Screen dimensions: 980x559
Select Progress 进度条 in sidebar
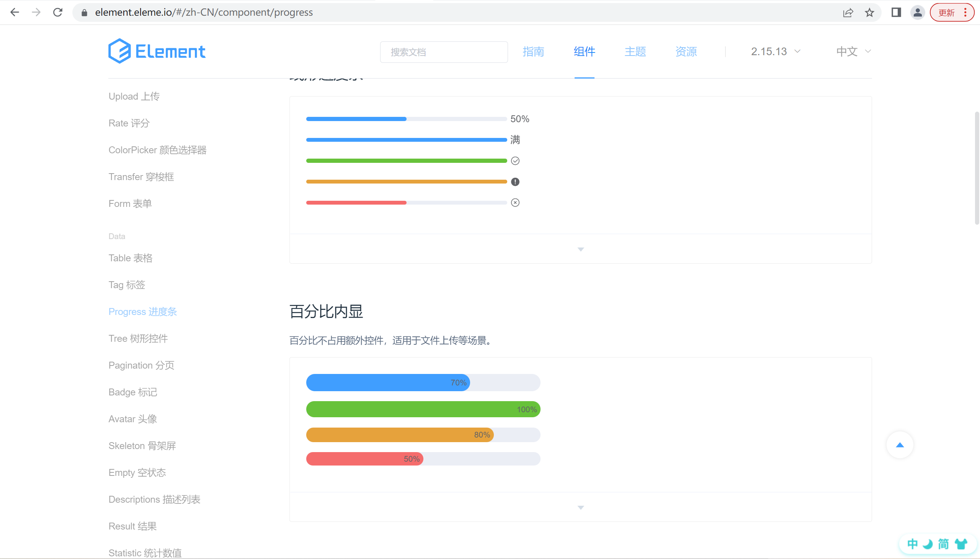(143, 312)
